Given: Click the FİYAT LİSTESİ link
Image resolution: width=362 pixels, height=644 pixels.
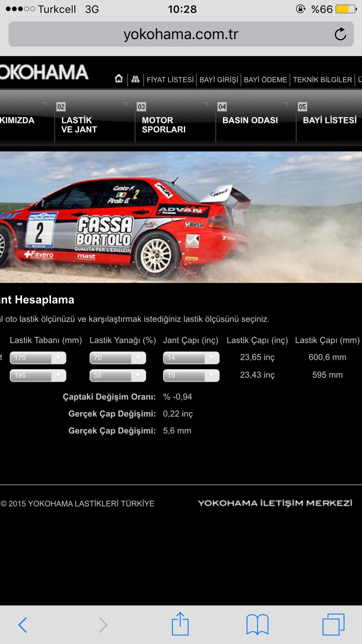Looking at the screenshot, I should click(x=170, y=80).
